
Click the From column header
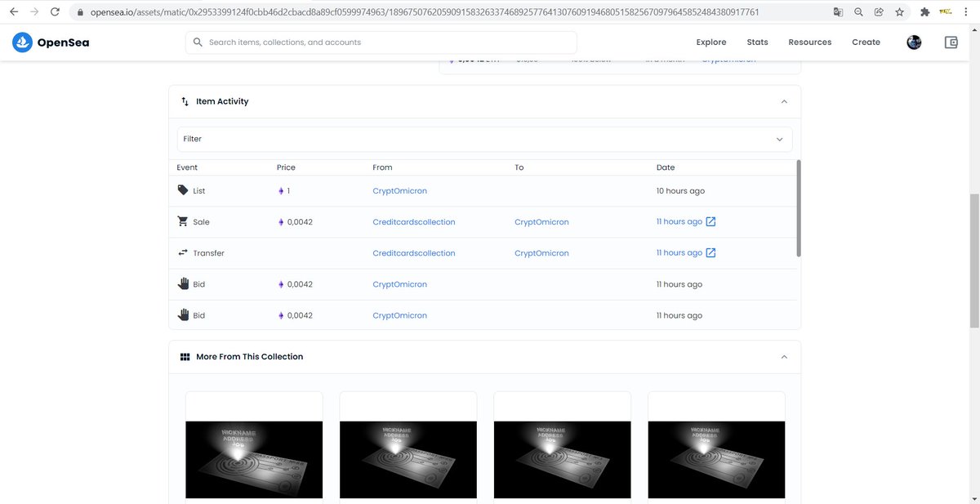[382, 167]
